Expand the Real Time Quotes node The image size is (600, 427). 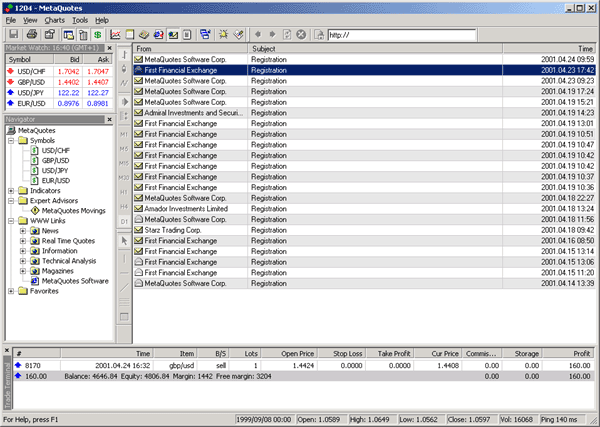[x=23, y=241]
